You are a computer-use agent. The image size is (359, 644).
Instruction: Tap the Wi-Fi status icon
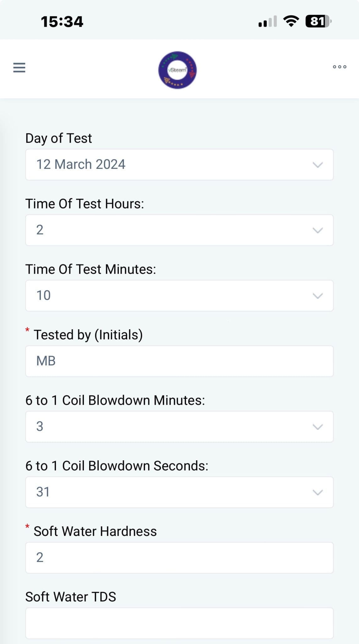click(x=291, y=21)
